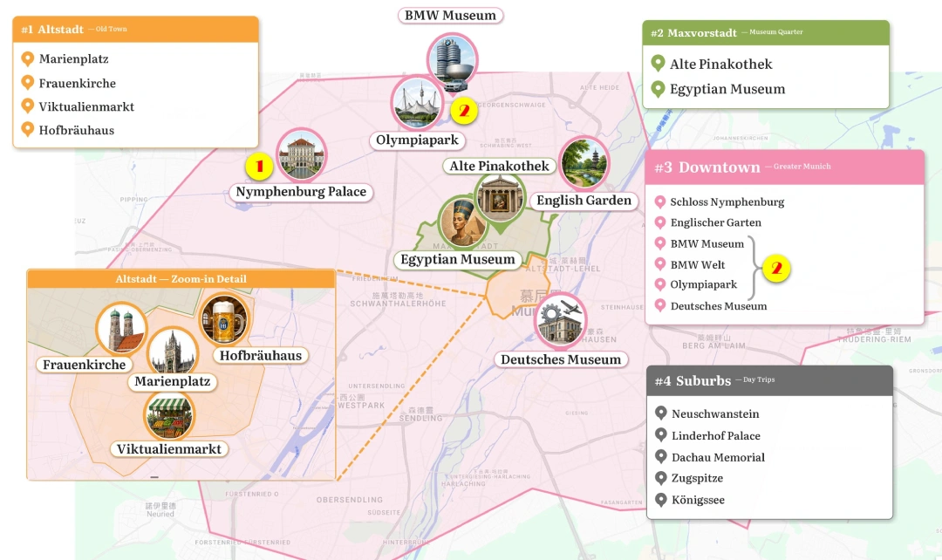Click the gray pin next to Zugspitze
Image resolution: width=942 pixels, height=560 pixels.
(661, 478)
